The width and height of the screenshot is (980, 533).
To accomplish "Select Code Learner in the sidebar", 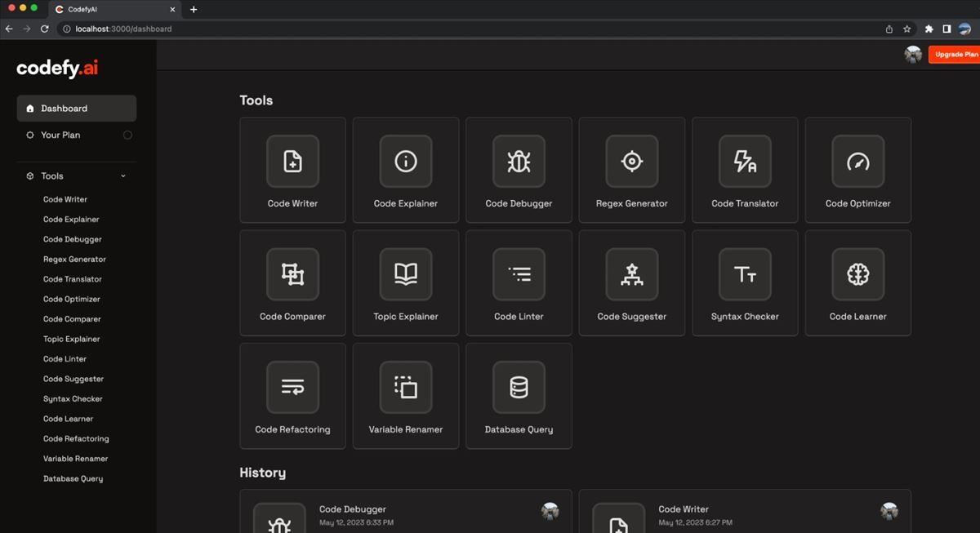I will 68,419.
